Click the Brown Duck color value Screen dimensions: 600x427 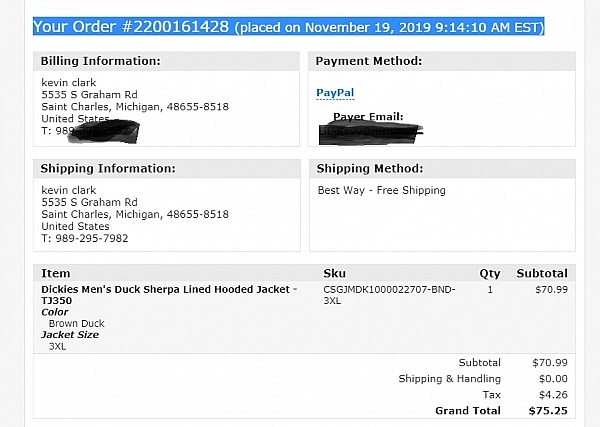(79, 324)
